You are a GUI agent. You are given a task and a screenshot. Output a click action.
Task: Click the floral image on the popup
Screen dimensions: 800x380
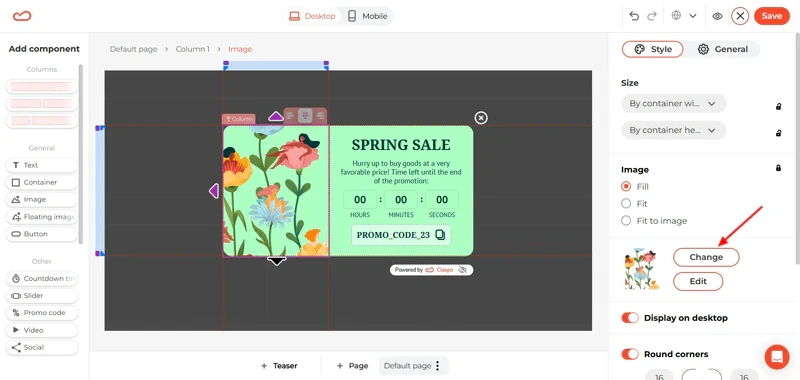click(x=276, y=191)
